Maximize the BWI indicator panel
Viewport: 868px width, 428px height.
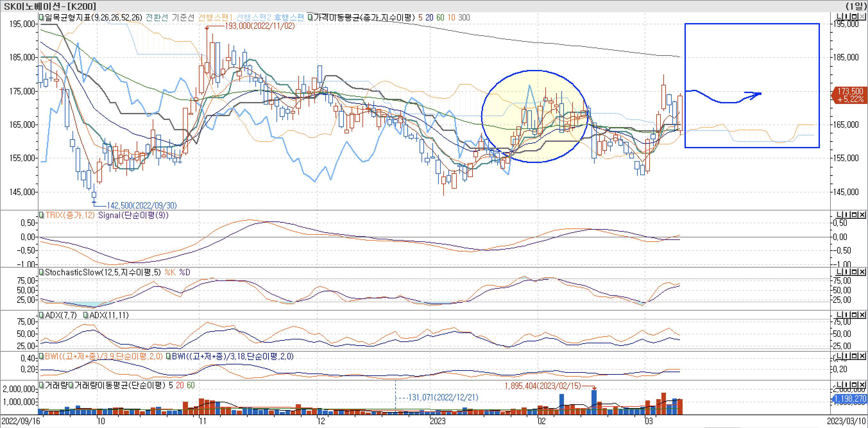pyautogui.click(x=855, y=356)
